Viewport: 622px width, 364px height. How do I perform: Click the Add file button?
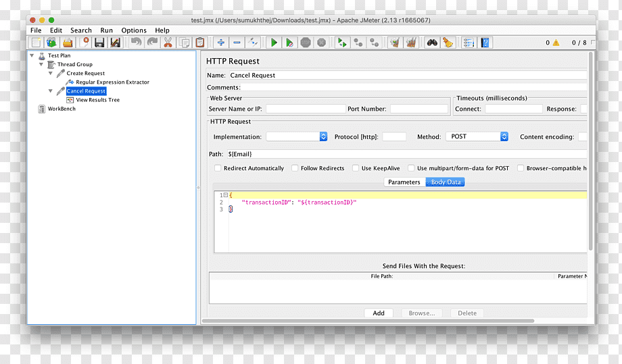click(379, 313)
